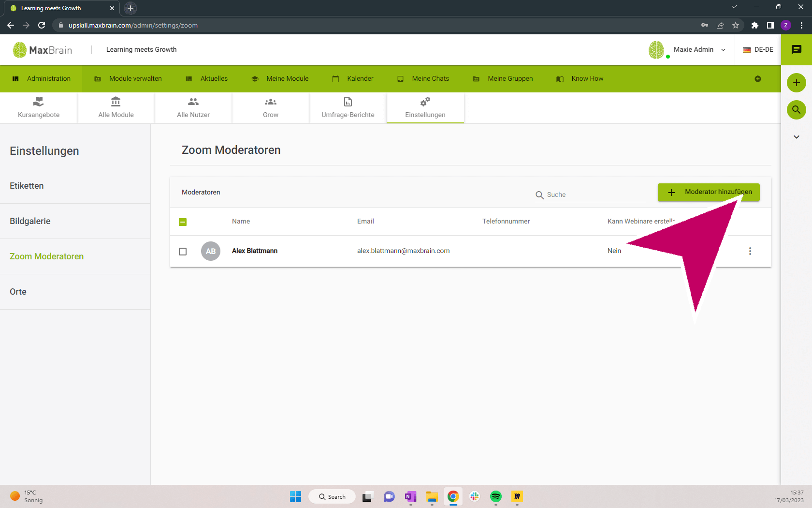Click the Name column header

(241, 221)
